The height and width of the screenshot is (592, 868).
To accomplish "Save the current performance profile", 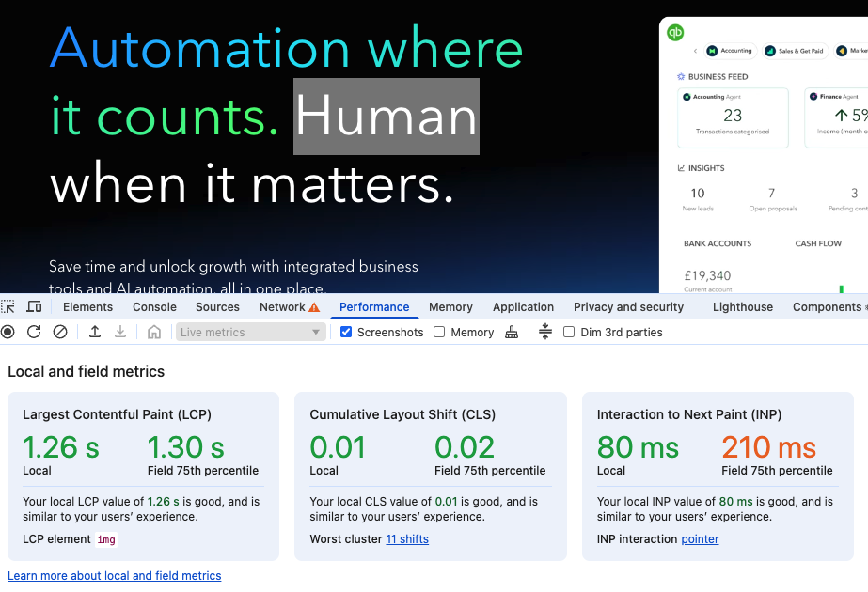I will pyautogui.click(x=118, y=332).
